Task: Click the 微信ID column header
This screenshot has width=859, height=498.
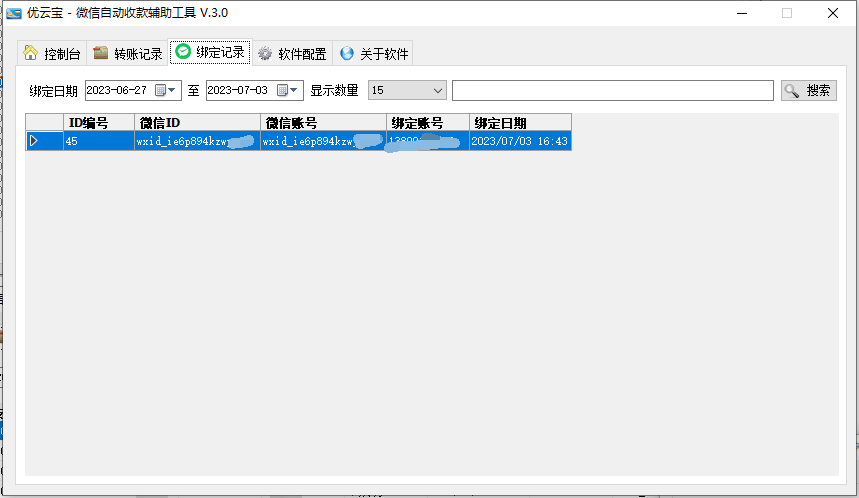Action: click(x=197, y=123)
